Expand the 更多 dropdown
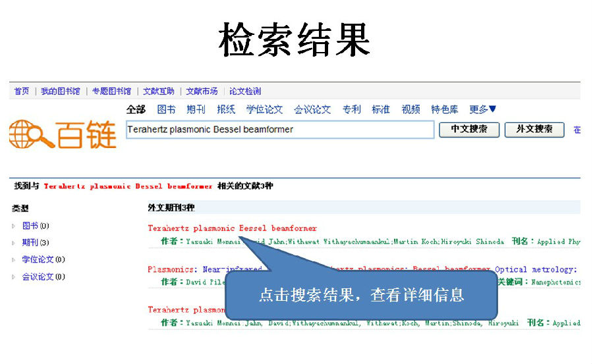 482,110
